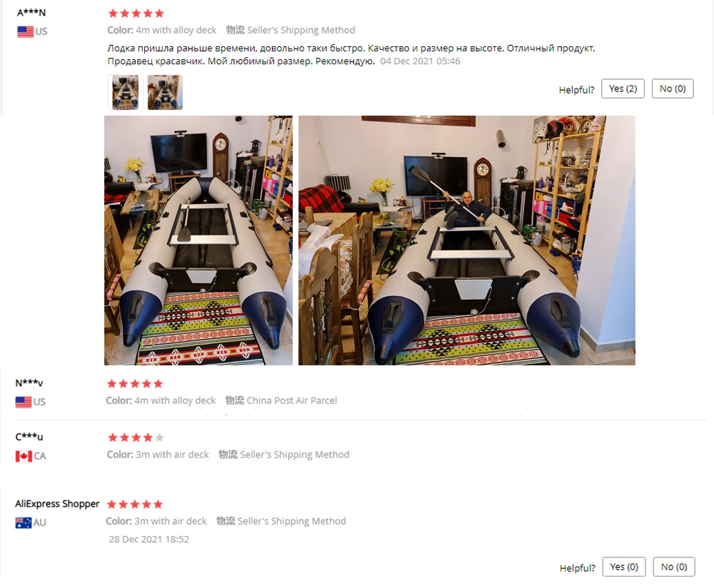Click the five-star rating of A***N's review
The width and height of the screenshot is (714, 588).
pos(136,13)
